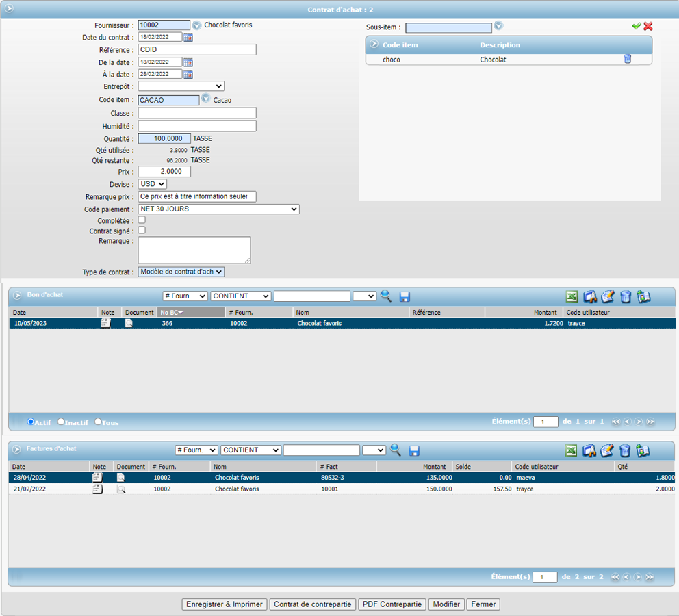Image resolution: width=679 pixels, height=616 pixels.
Task: Check the Contrat signé checkbox
Action: pos(142,231)
